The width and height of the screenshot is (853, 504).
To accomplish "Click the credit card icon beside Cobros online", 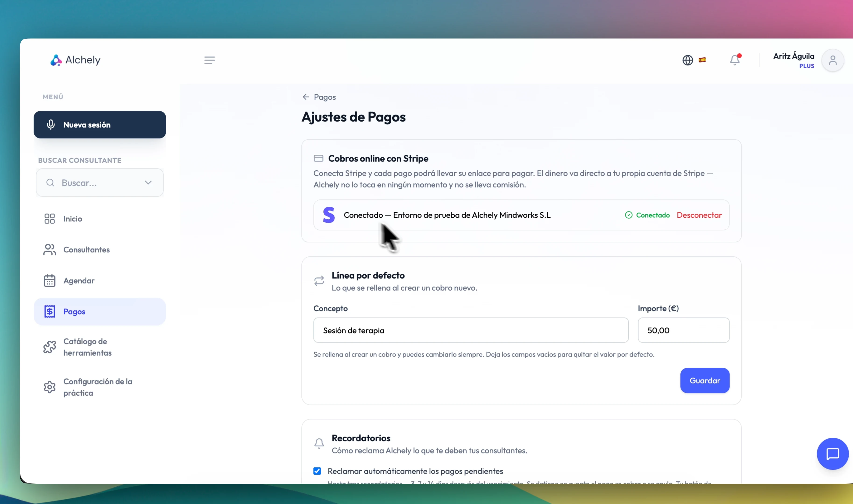I will tap(319, 158).
